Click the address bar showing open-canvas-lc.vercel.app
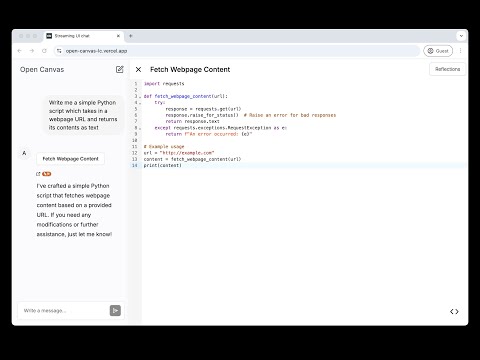 point(237,51)
